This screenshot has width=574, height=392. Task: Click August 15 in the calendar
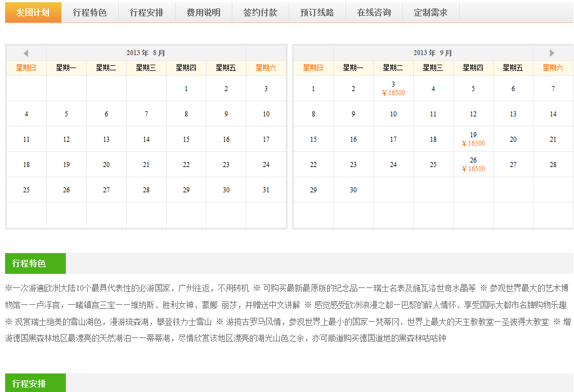[186, 139]
